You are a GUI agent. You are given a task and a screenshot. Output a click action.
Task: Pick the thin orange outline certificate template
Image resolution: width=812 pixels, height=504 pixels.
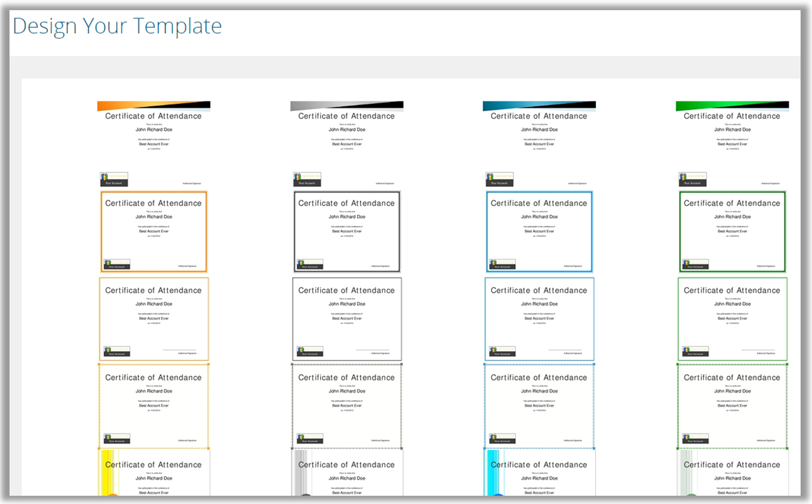pos(153,319)
